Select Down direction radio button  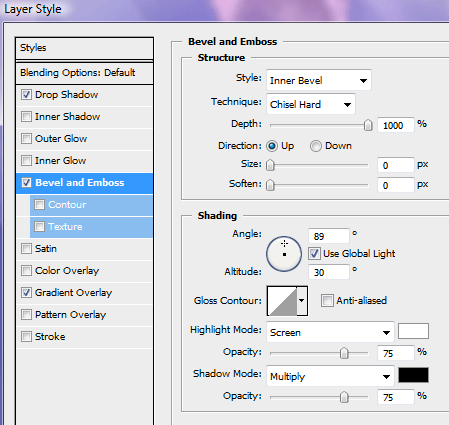(316, 146)
